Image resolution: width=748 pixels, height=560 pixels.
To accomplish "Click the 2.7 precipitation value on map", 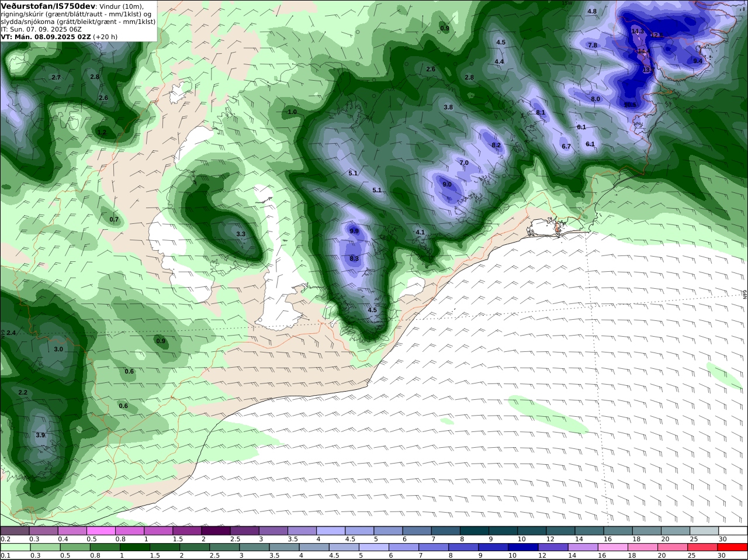I will (x=56, y=77).
